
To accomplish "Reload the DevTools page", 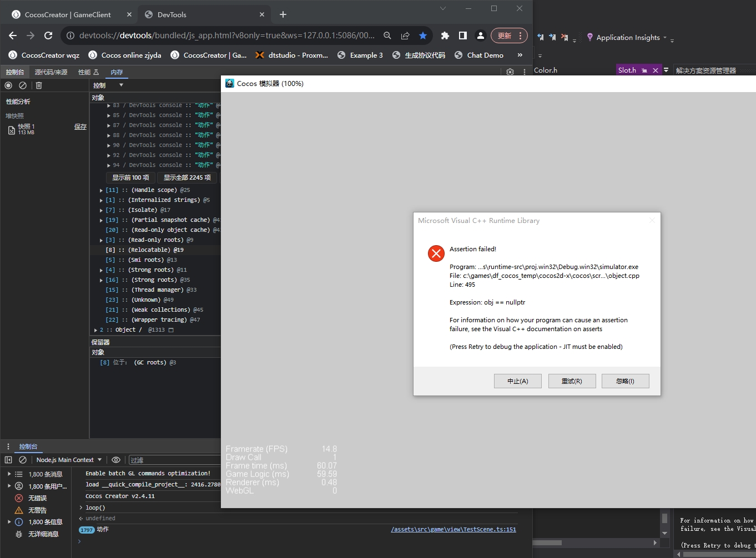I will (48, 35).
